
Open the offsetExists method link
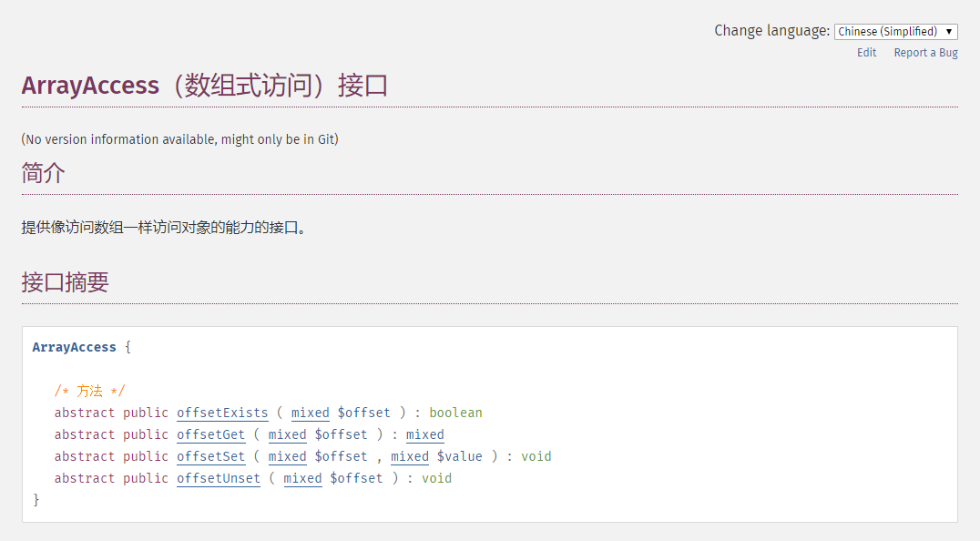coord(222,413)
